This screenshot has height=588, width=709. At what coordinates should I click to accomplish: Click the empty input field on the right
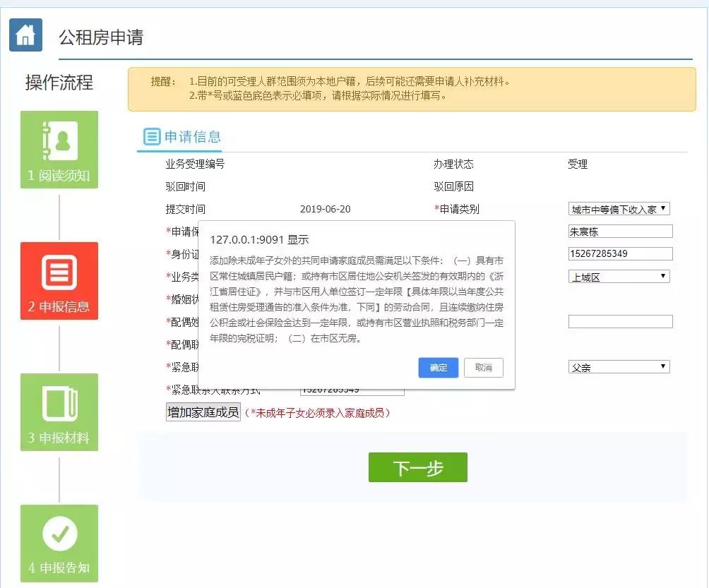pos(619,321)
